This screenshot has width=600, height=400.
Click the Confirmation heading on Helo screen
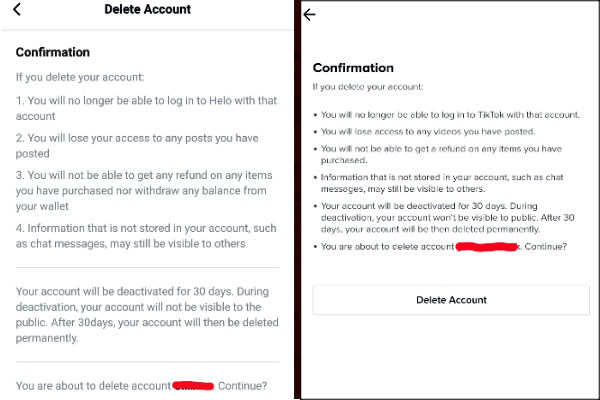point(53,52)
